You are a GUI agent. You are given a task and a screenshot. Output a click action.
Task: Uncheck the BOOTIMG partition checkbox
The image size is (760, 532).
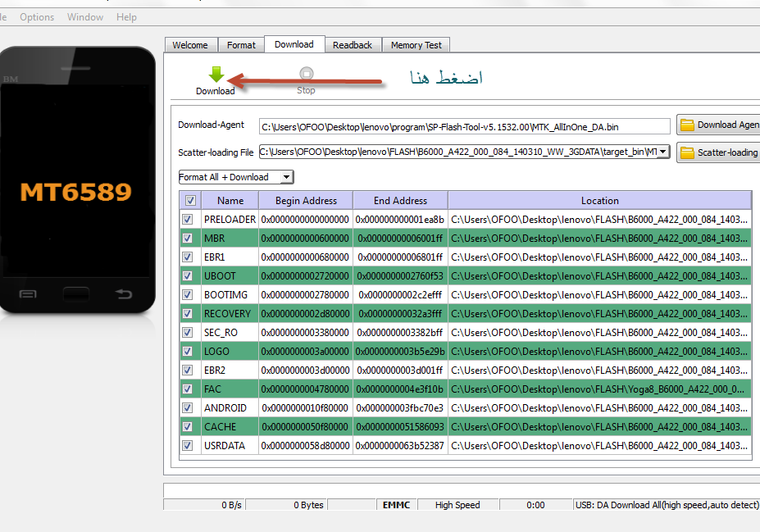coord(187,294)
